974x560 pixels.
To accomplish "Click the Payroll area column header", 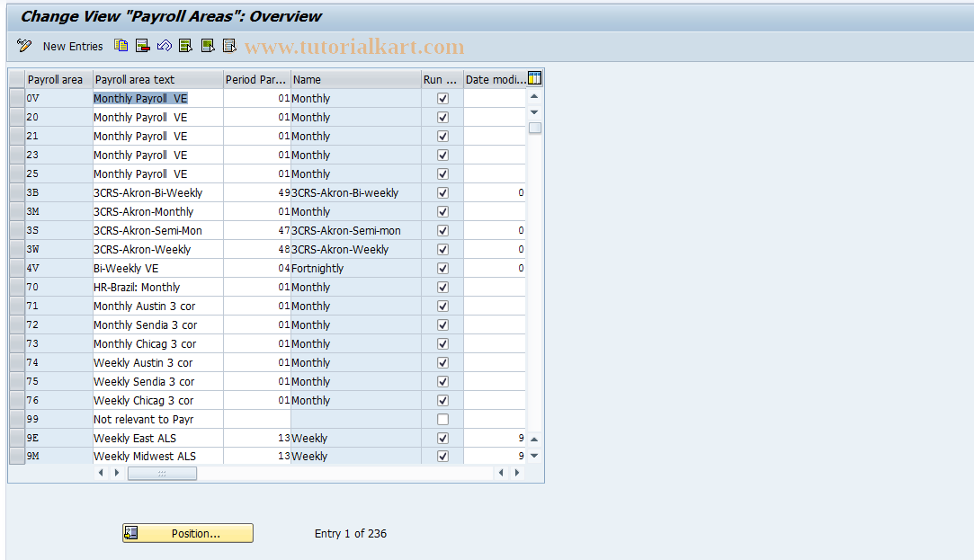I will point(59,79).
